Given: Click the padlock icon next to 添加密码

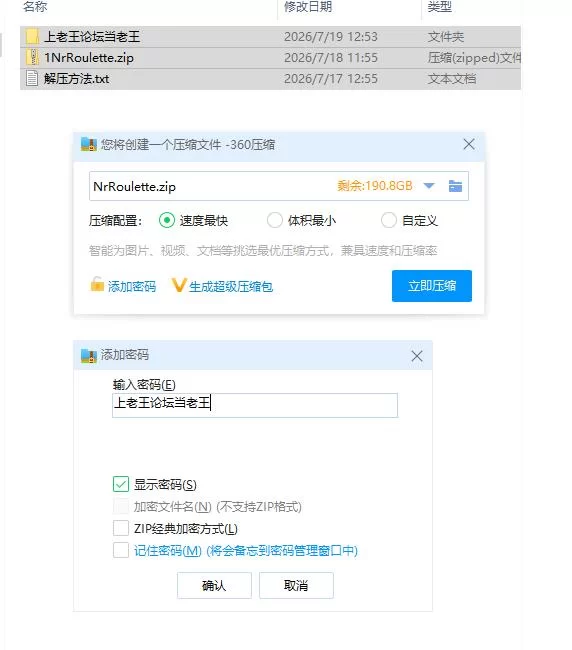Looking at the screenshot, I should tap(97, 284).
